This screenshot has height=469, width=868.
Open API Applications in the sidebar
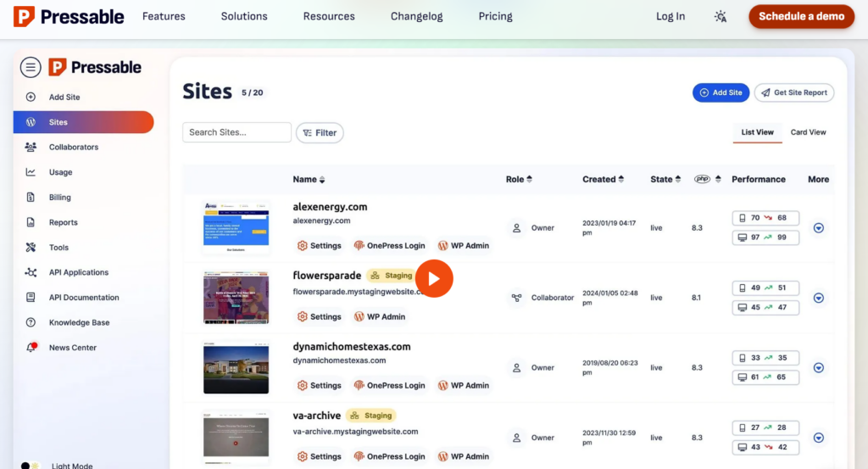coord(79,272)
